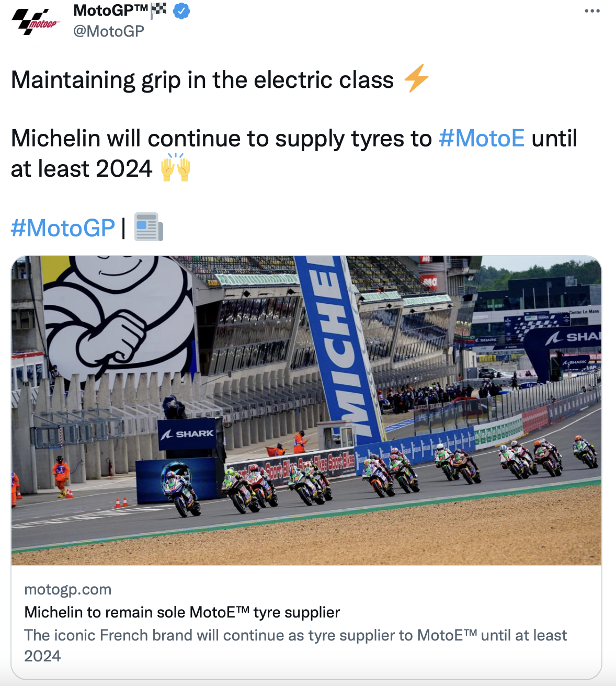Click the blue verified badge
This screenshot has height=686, width=616.
click(181, 11)
